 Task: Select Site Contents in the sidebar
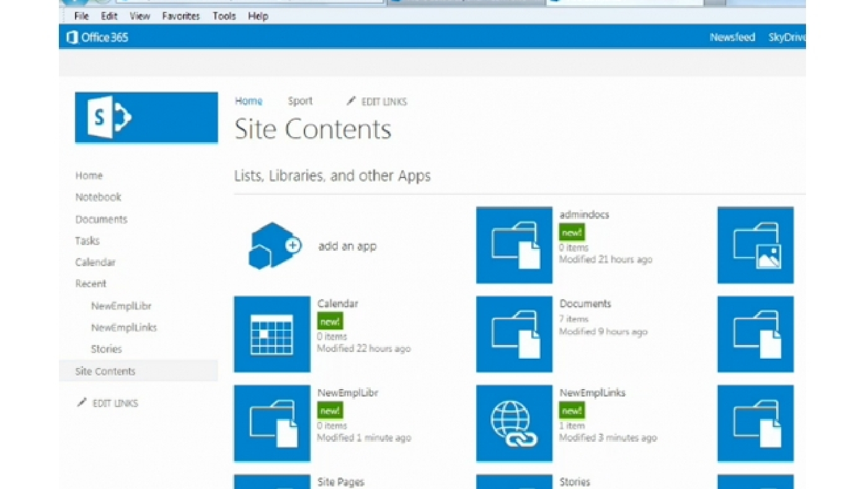click(x=104, y=371)
